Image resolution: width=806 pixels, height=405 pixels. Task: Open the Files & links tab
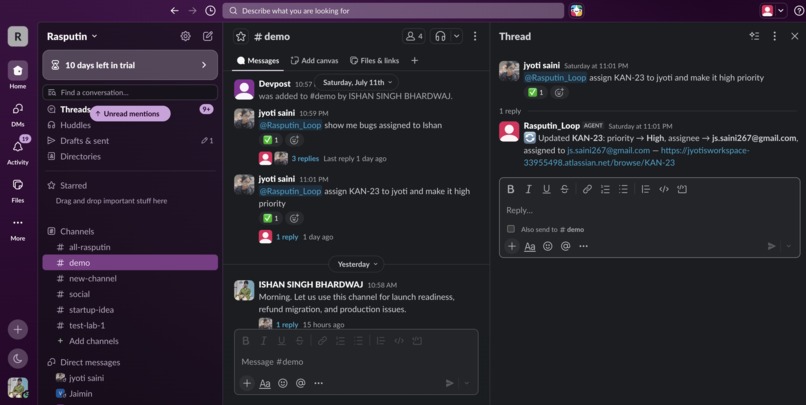tap(374, 61)
